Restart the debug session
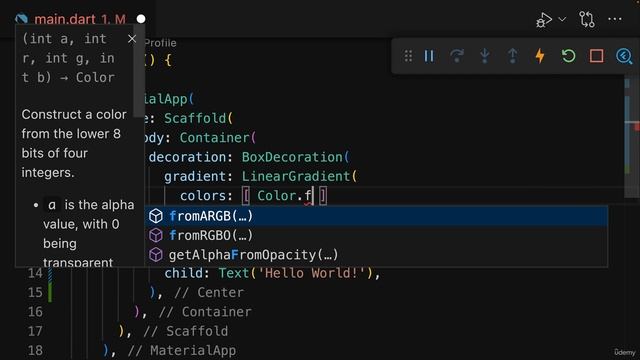Image resolution: width=640 pixels, height=360 pixels. 568,56
